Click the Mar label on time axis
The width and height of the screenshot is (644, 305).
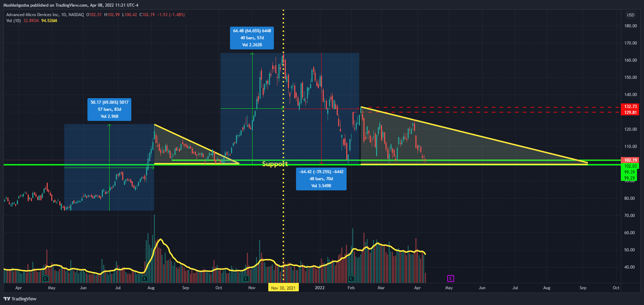[x=381, y=288]
